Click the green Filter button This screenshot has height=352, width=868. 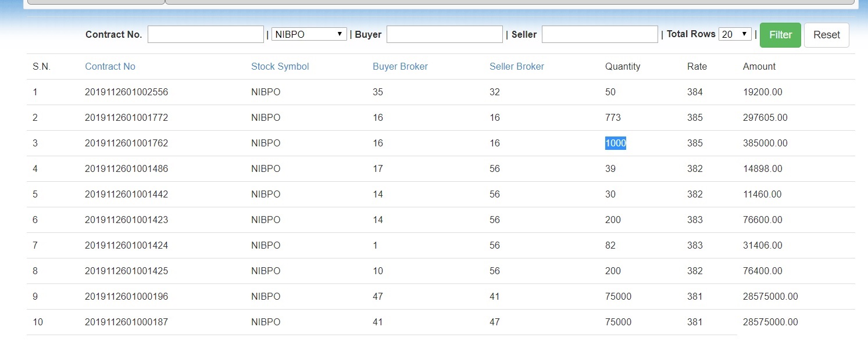(x=780, y=35)
